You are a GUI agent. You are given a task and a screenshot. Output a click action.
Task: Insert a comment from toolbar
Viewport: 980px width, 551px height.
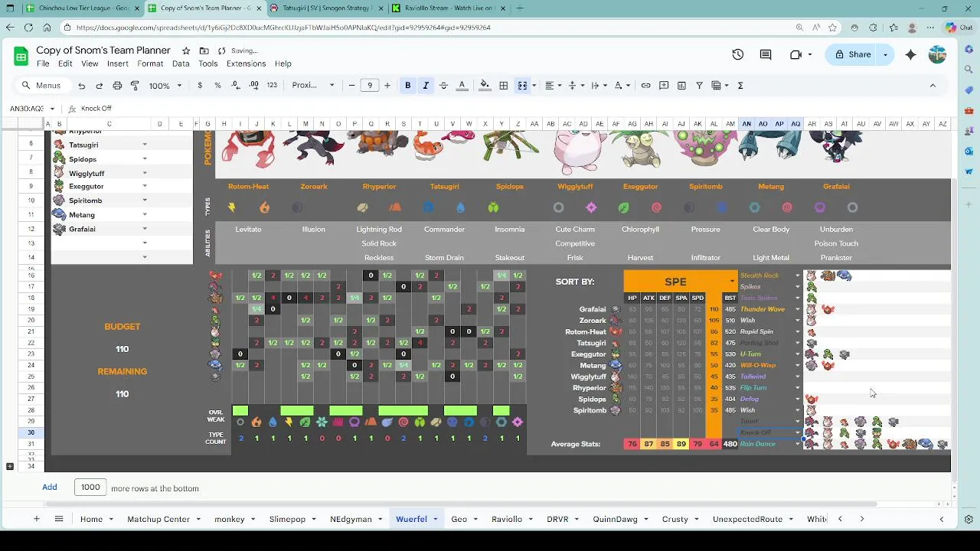(664, 86)
